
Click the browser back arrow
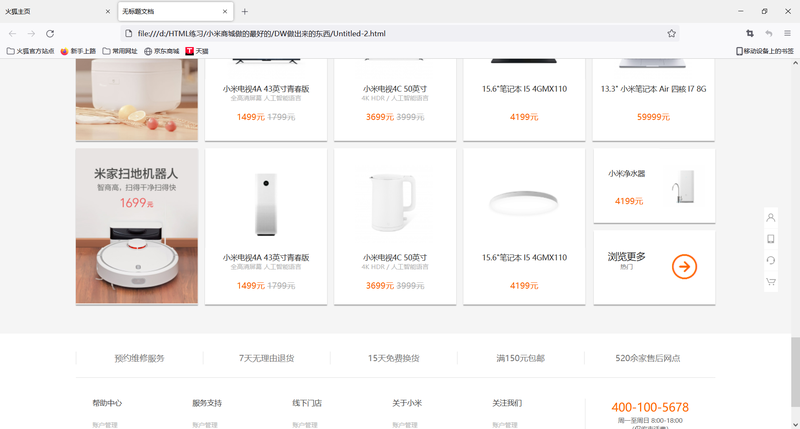coord(13,34)
